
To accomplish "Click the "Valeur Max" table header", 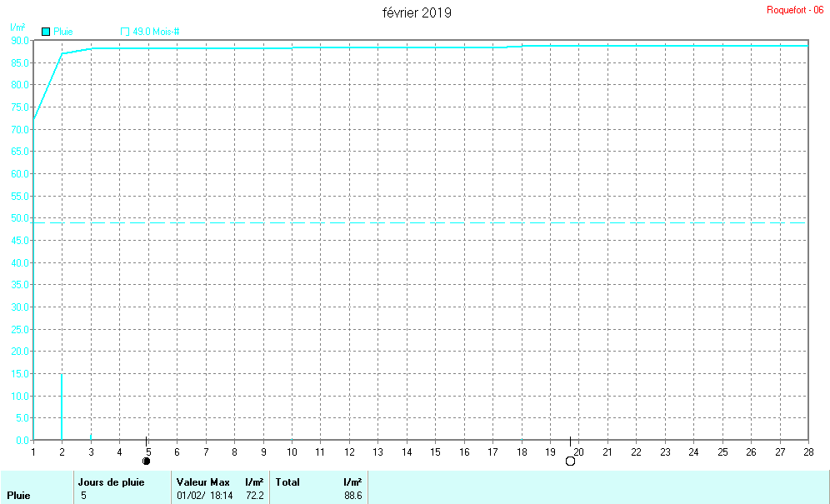I will [203, 482].
